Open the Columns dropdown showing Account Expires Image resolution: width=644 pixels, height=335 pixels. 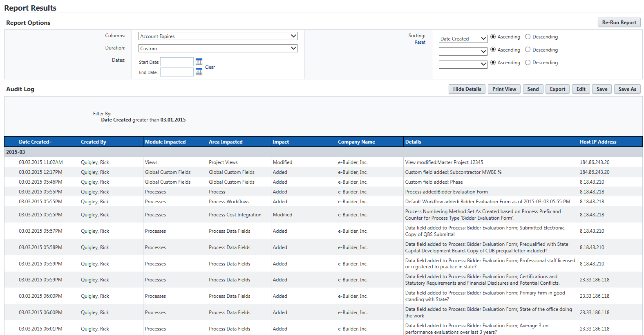(218, 36)
